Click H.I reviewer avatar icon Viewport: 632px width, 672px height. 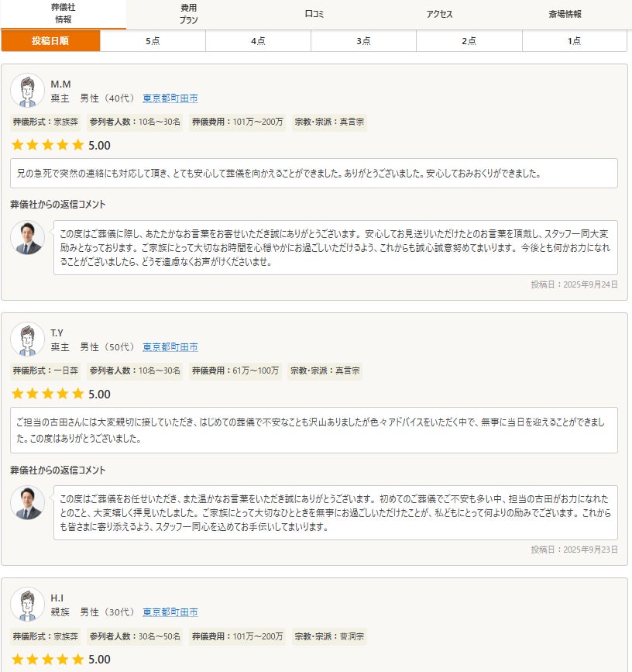(27, 605)
